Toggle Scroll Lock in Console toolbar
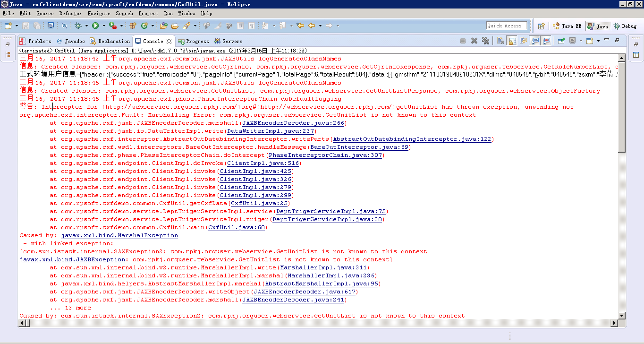644x344 pixels. point(512,41)
